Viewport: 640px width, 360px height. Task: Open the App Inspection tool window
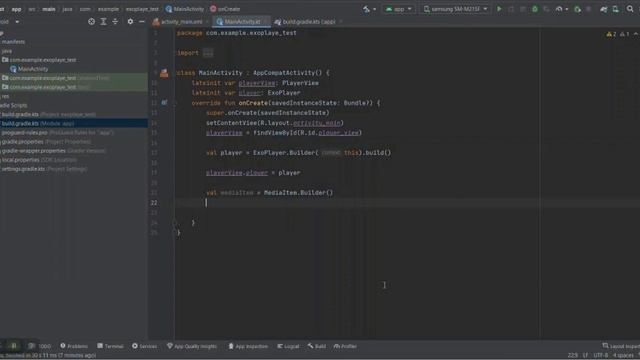point(248,346)
